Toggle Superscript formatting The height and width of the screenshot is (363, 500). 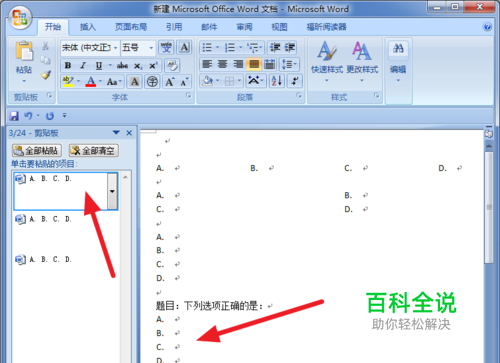coord(153,66)
